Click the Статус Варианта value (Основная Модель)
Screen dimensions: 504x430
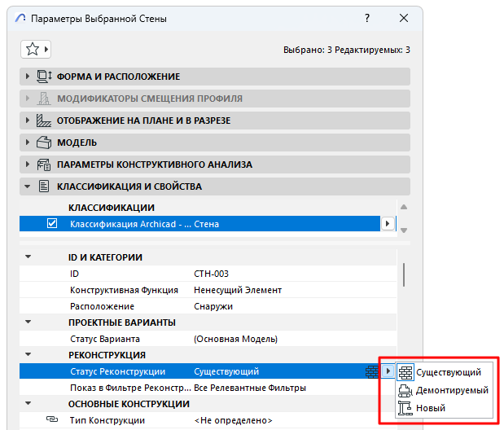235,339
